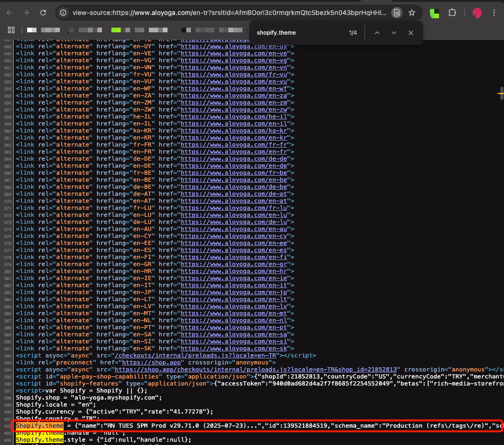Open the aloyoga.com/en-sa link
Screen dimensions: 504x445
[234, 334]
